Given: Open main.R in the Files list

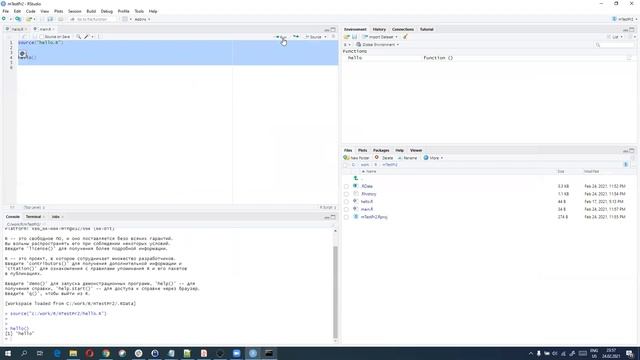Looking at the screenshot, I should pyautogui.click(x=367, y=209).
